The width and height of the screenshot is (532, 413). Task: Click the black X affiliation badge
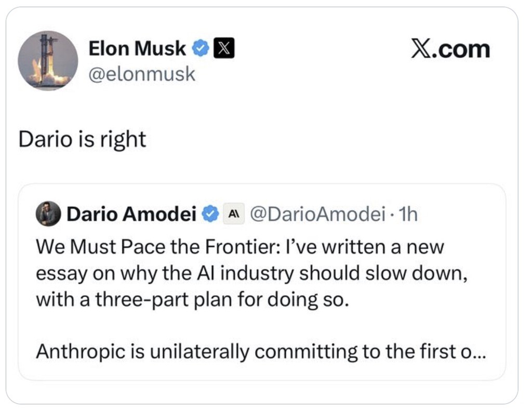223,48
